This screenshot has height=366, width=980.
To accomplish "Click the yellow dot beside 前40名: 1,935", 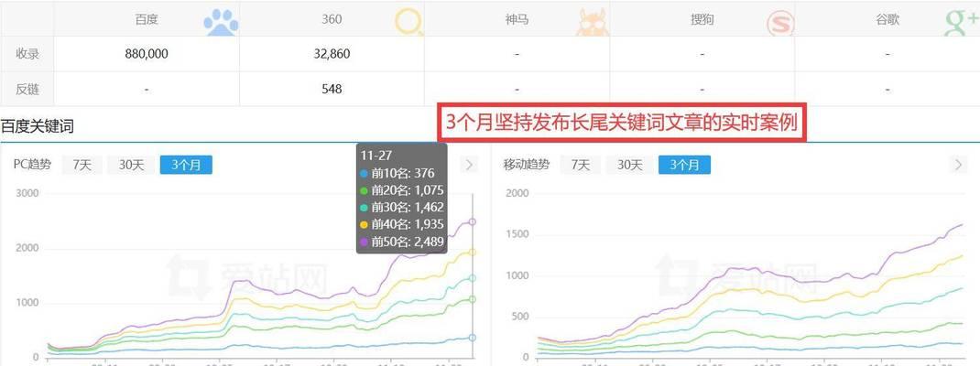I will [x=365, y=225].
